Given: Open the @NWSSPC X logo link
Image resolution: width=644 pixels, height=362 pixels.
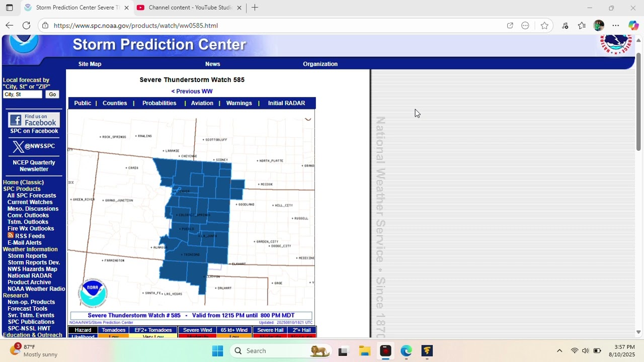Looking at the screenshot, I should (34, 146).
